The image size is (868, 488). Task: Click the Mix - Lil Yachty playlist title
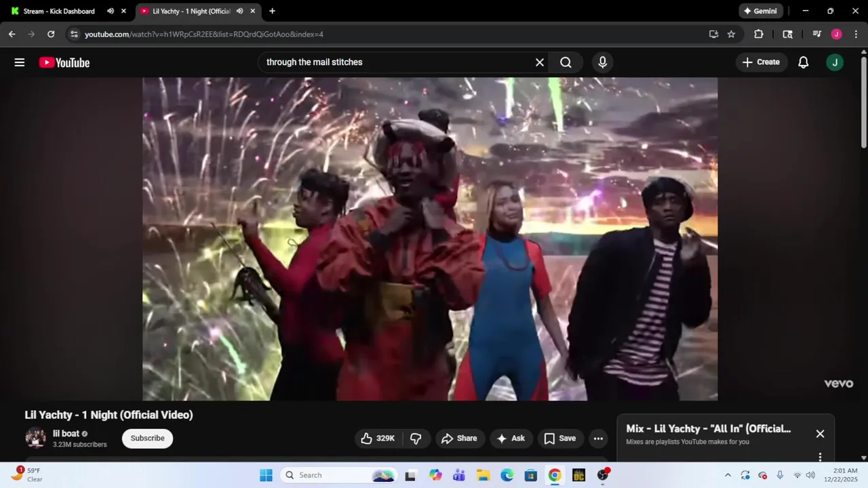click(709, 429)
